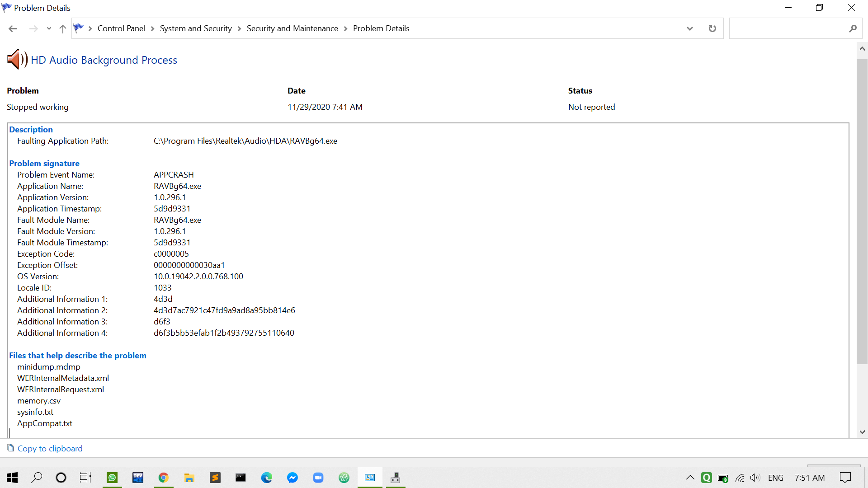Open Wi-Fi network settings in tray
The height and width of the screenshot is (488, 868).
740,478
